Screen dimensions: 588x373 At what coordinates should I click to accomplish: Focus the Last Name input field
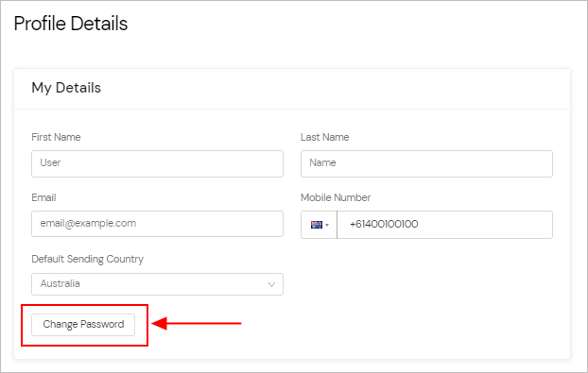[426, 163]
